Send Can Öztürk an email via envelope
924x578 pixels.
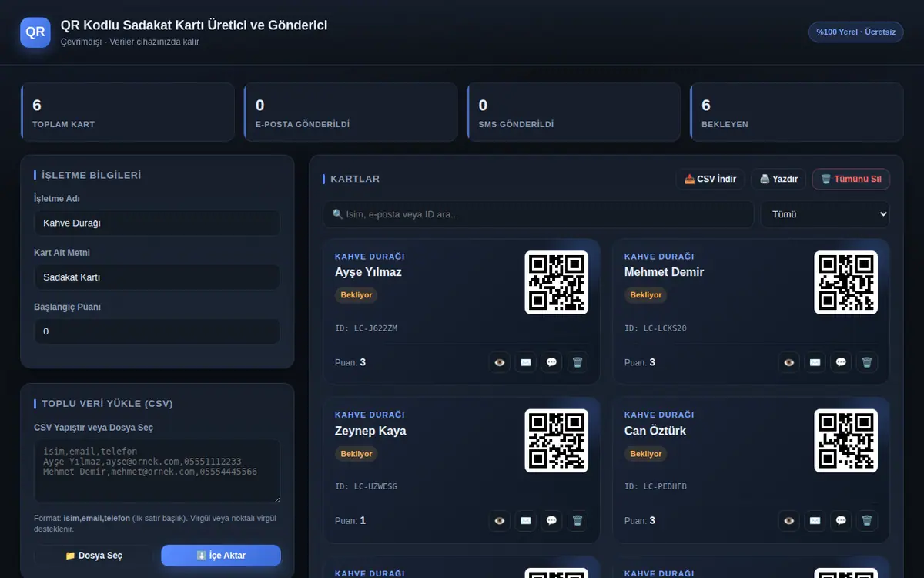815,520
